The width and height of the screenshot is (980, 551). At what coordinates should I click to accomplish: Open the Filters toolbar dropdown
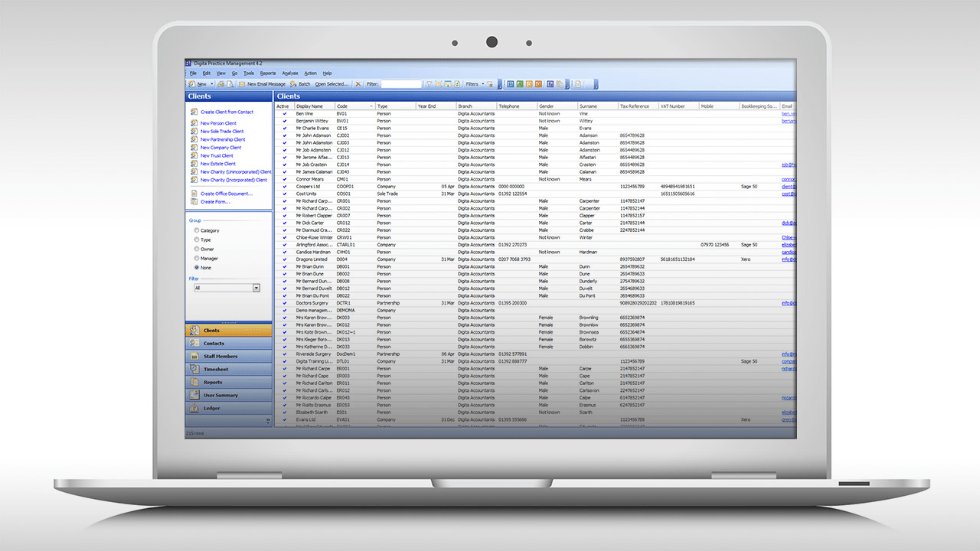(x=475, y=84)
